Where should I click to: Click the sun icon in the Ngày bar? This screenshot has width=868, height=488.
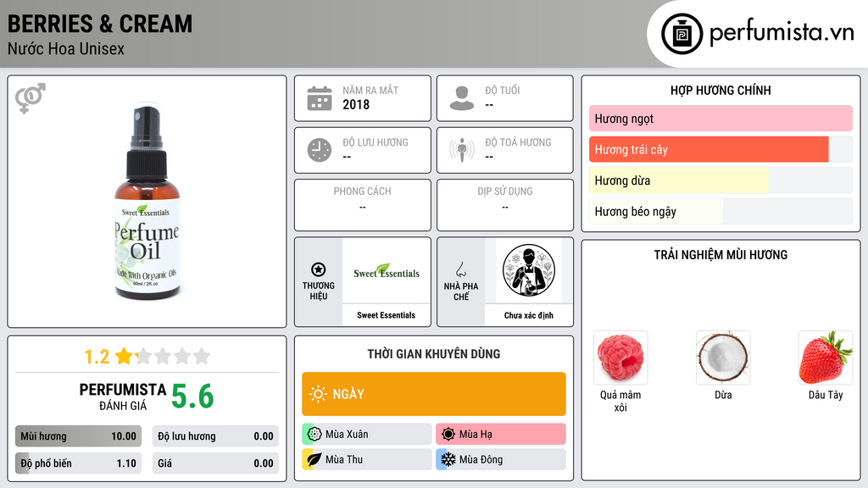(318, 394)
